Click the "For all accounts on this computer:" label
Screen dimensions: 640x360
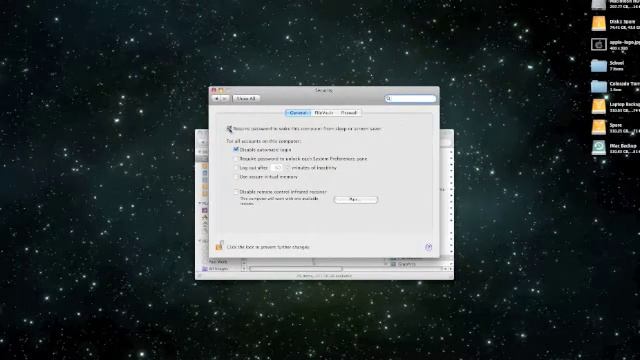pos(264,141)
